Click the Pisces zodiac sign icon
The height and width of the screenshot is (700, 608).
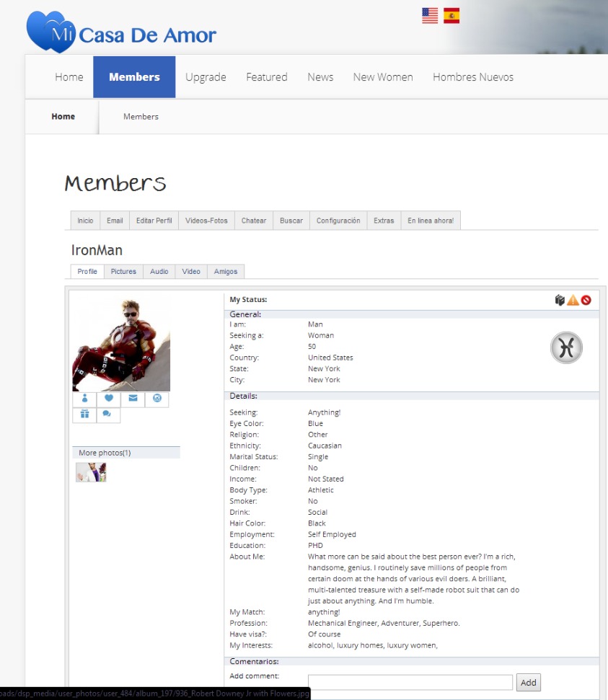click(566, 348)
